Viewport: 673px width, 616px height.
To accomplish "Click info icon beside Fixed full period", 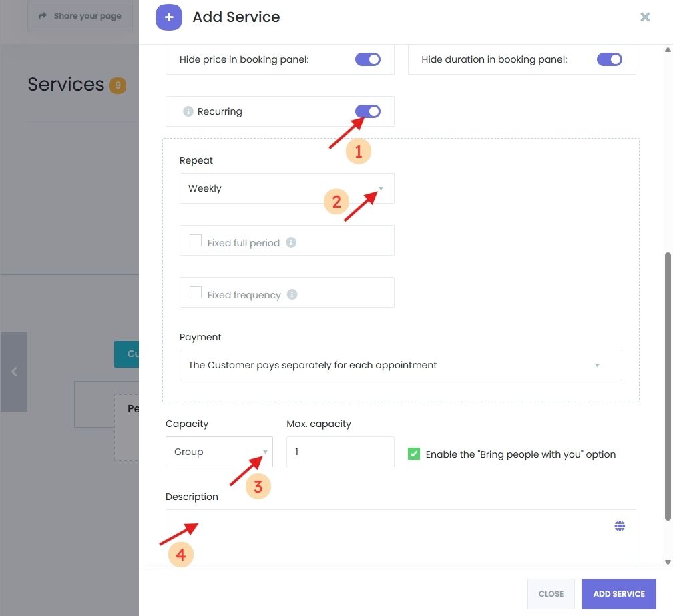I will [291, 242].
